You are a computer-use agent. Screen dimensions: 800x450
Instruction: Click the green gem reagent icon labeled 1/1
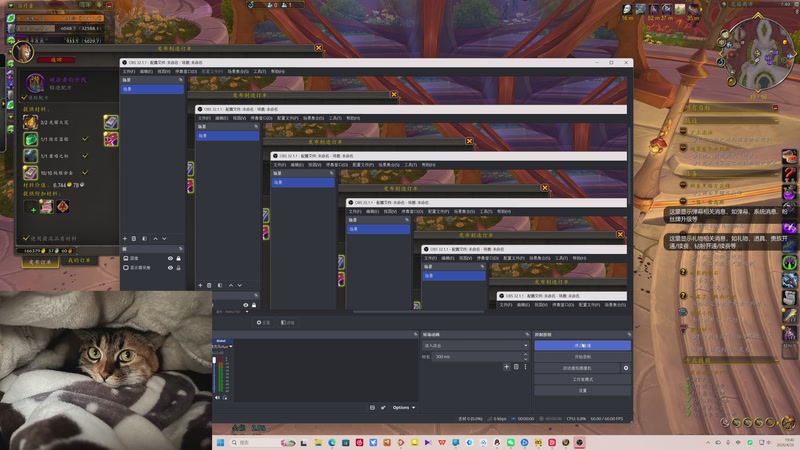[30, 139]
